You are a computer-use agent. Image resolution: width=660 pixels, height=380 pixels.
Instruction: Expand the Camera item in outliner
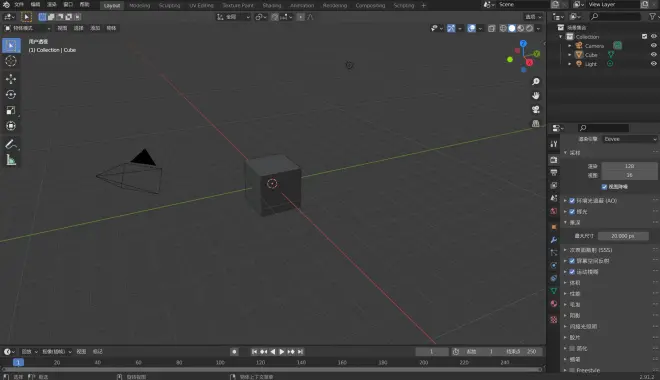(x=570, y=46)
